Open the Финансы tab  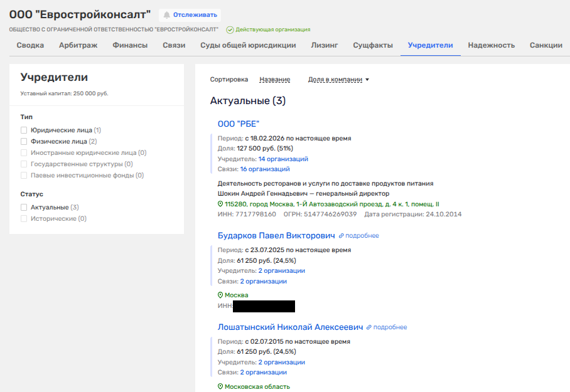tap(130, 45)
